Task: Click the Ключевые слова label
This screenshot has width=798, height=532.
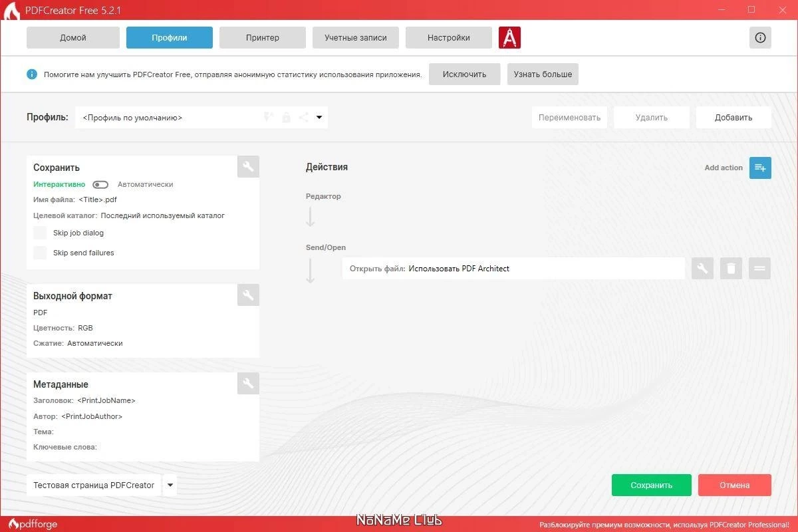Action: tap(65, 447)
